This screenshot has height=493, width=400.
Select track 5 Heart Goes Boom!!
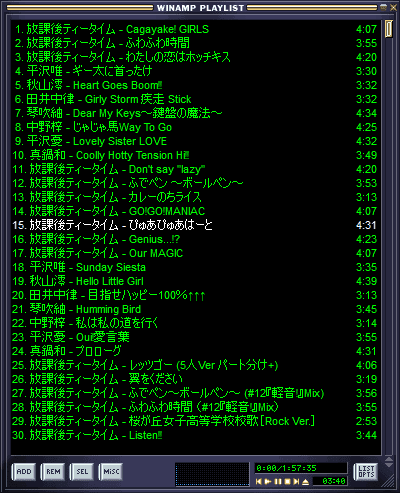tap(196, 85)
